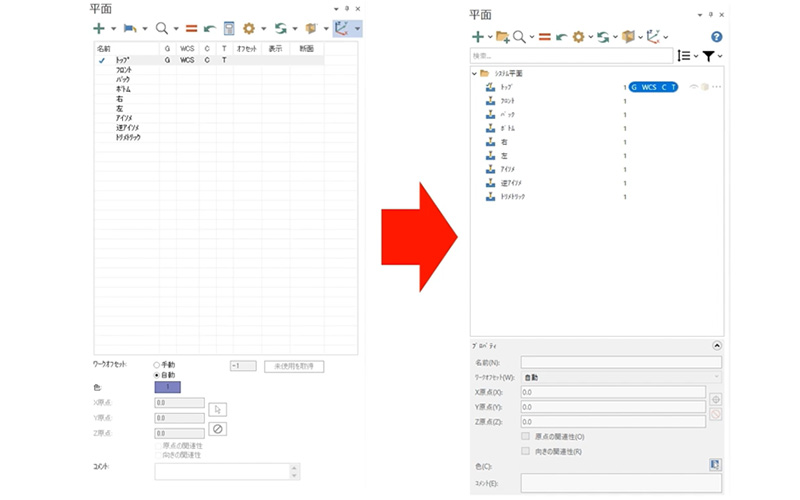Click the 未使用を取得 button

(293, 367)
